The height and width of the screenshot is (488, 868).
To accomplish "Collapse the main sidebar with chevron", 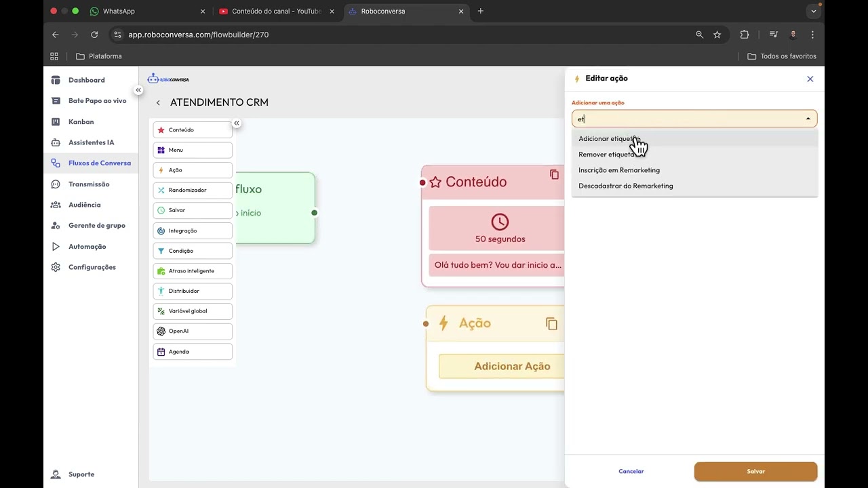I will [138, 90].
